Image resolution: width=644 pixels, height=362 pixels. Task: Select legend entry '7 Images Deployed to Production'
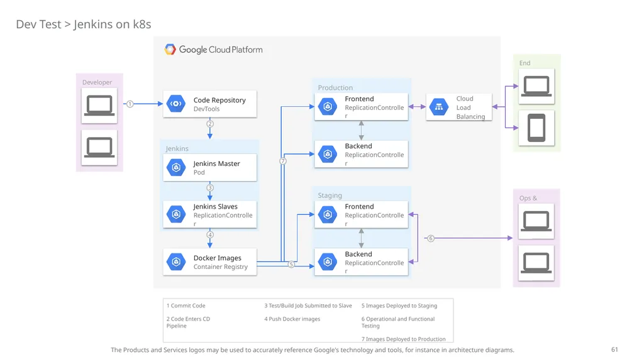pyautogui.click(x=403, y=339)
